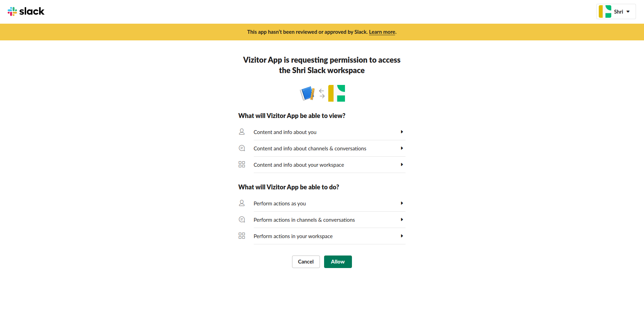Image resolution: width=644 pixels, height=330 pixels.
Task: Click grid icon beside workspace content info
Action: (x=242, y=164)
